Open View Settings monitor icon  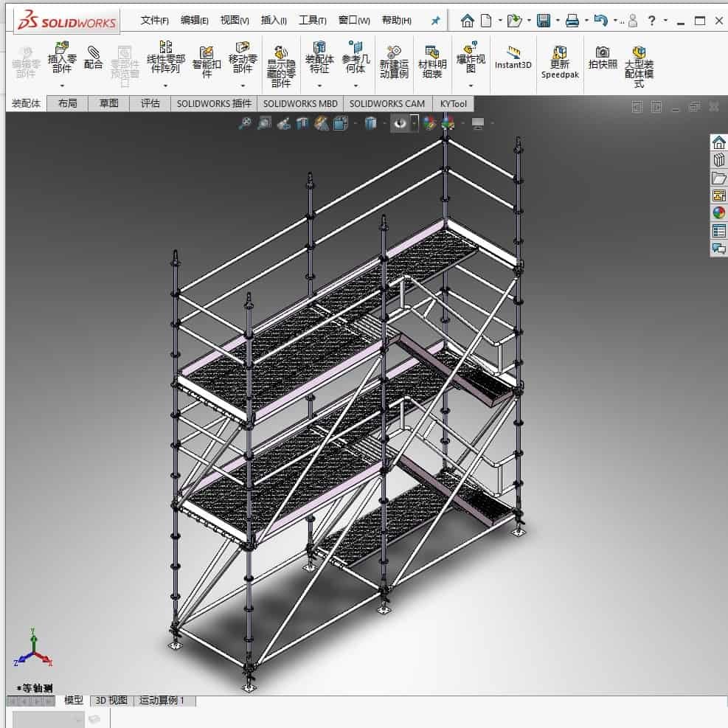478,123
